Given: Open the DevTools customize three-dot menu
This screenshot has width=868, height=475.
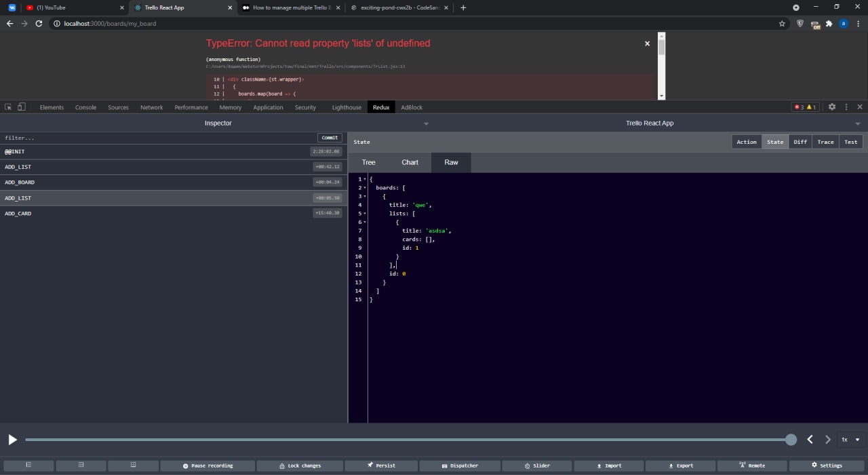Looking at the screenshot, I should [x=846, y=107].
